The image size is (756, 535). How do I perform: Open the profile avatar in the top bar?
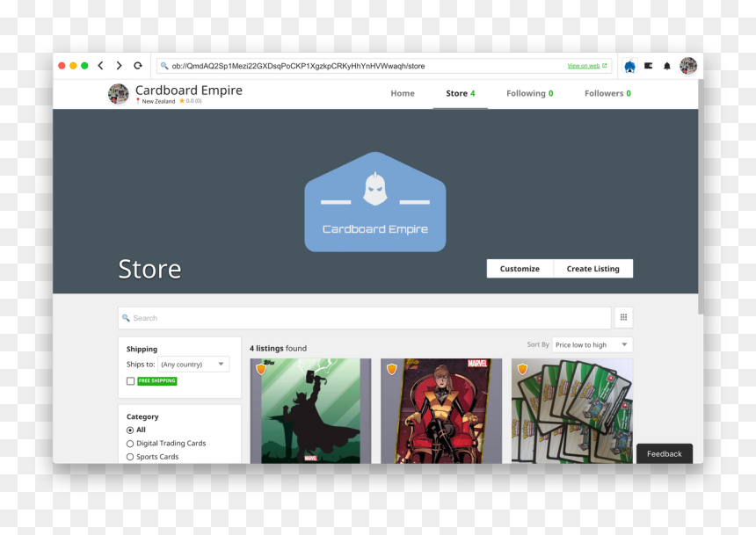688,66
